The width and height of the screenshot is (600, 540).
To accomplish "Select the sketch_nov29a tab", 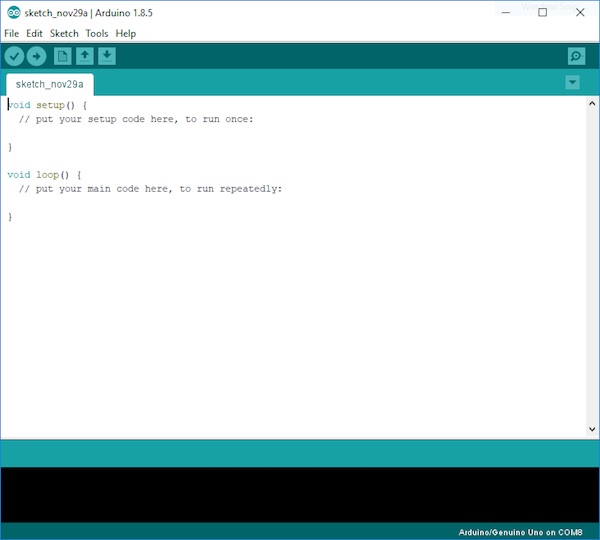I will click(x=50, y=83).
